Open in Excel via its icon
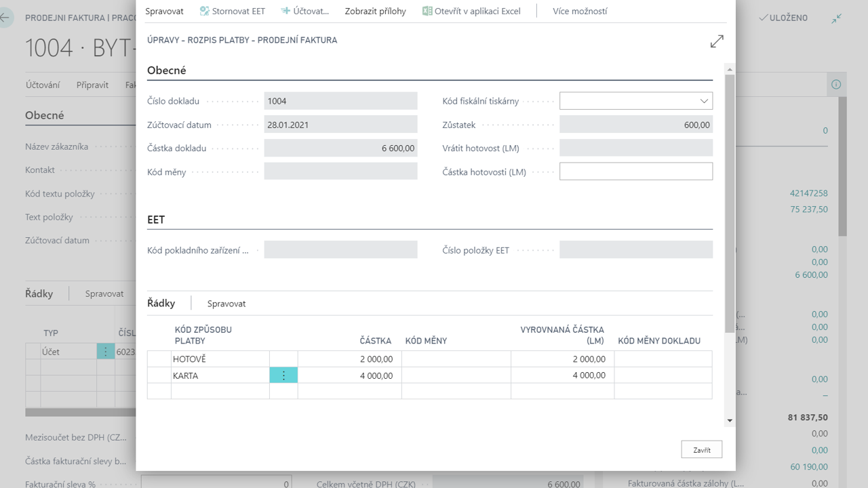This screenshot has height=488, width=868. [x=427, y=11]
